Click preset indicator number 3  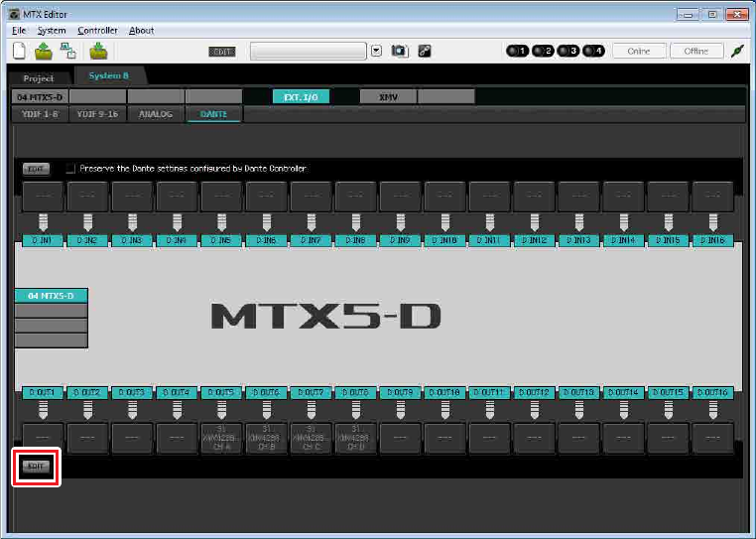[567, 51]
